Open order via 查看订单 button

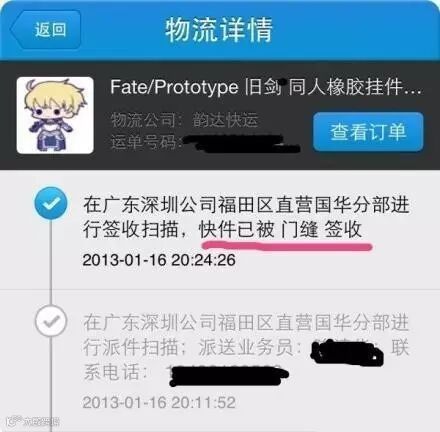[x=368, y=131]
